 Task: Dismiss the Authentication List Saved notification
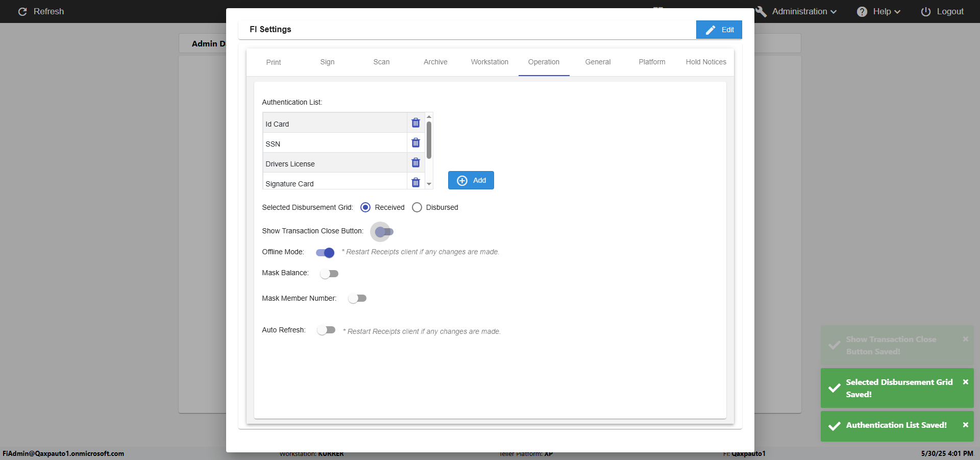(x=965, y=425)
